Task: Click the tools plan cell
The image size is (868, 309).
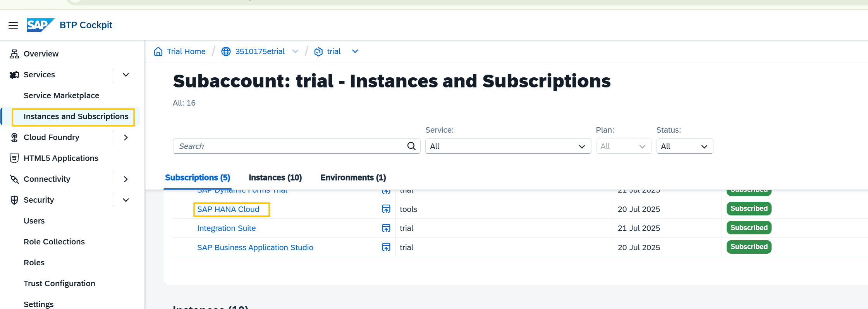Action: (x=409, y=209)
